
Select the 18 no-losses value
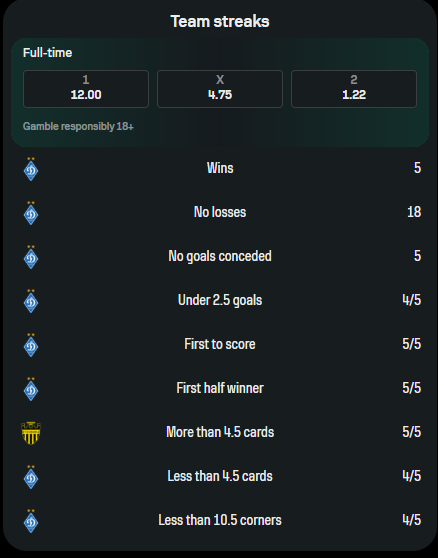coord(414,212)
